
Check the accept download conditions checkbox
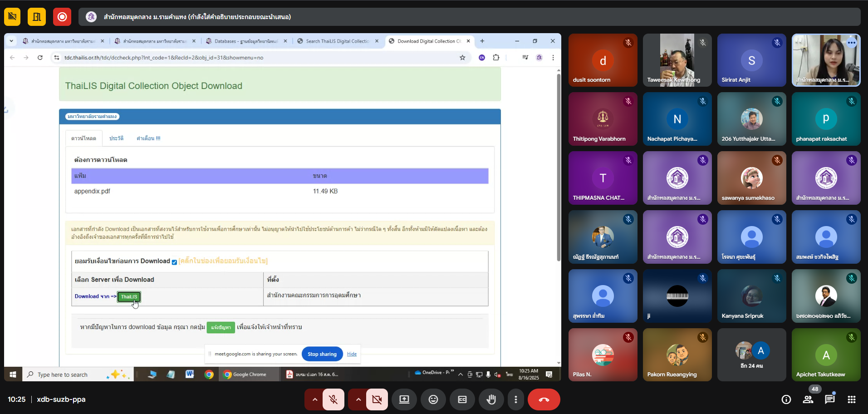[174, 262]
